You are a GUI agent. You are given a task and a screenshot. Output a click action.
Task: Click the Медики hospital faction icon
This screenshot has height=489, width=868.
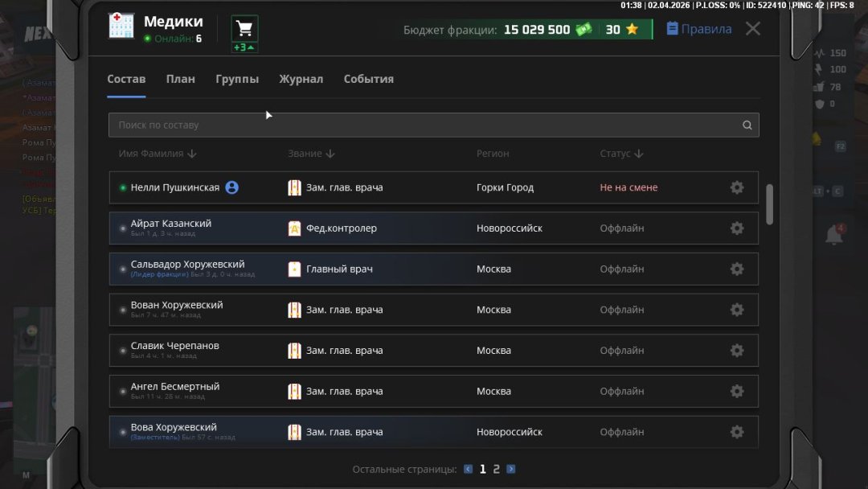pos(121,27)
